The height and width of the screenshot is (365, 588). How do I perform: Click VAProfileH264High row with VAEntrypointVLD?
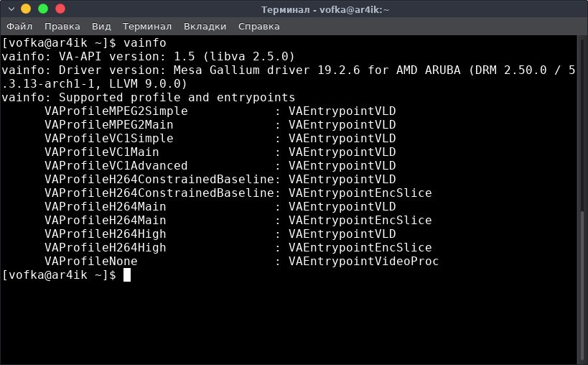pyautogui.click(x=220, y=234)
